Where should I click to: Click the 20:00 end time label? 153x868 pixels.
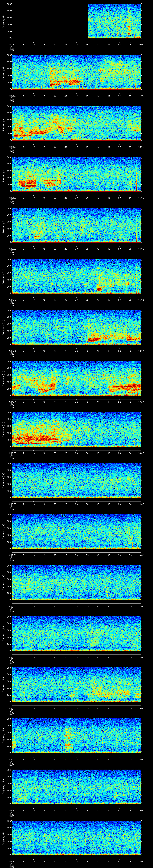click(x=141, y=555)
